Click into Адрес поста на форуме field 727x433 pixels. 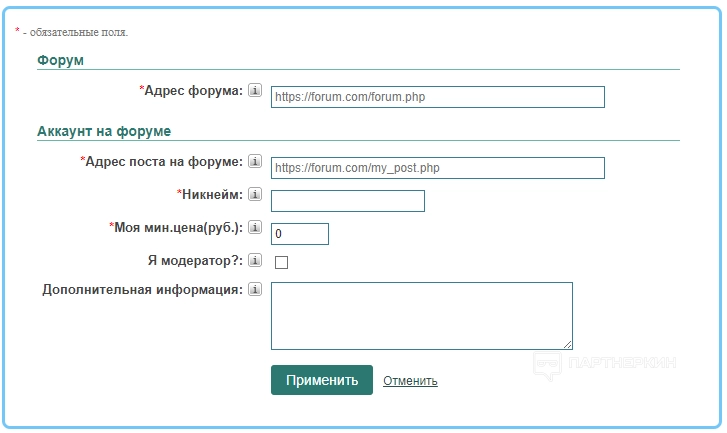[437, 168]
